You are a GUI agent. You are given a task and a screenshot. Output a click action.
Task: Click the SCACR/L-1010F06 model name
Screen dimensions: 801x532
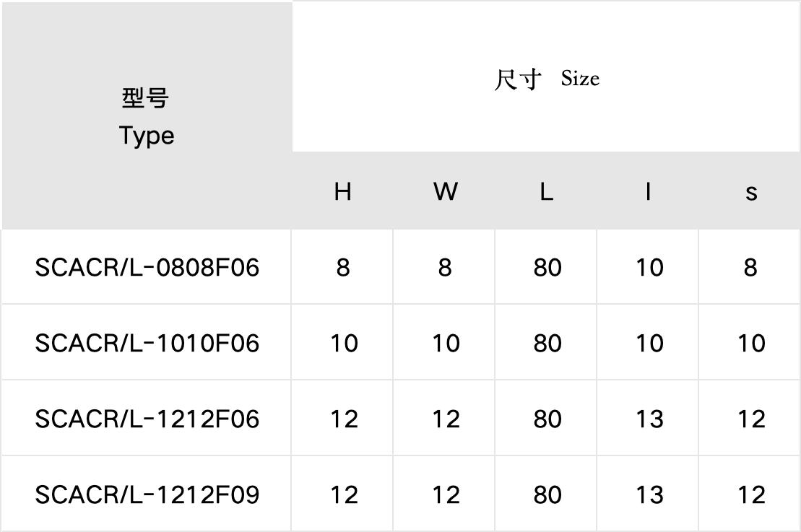147,343
